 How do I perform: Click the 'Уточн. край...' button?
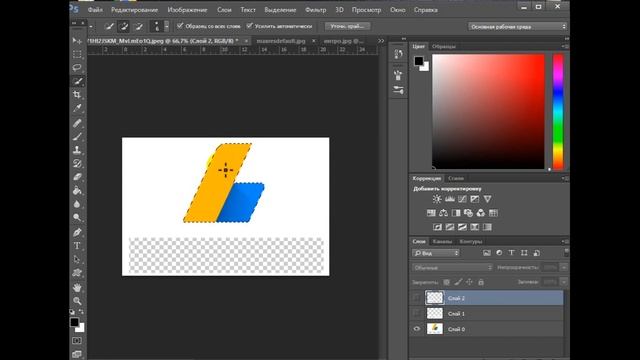(347, 26)
